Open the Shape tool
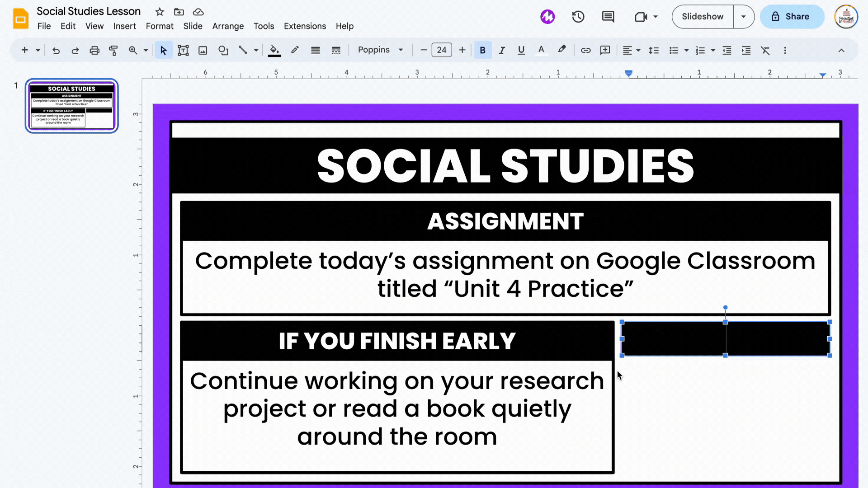Image resolution: width=868 pixels, height=488 pixels. [223, 50]
